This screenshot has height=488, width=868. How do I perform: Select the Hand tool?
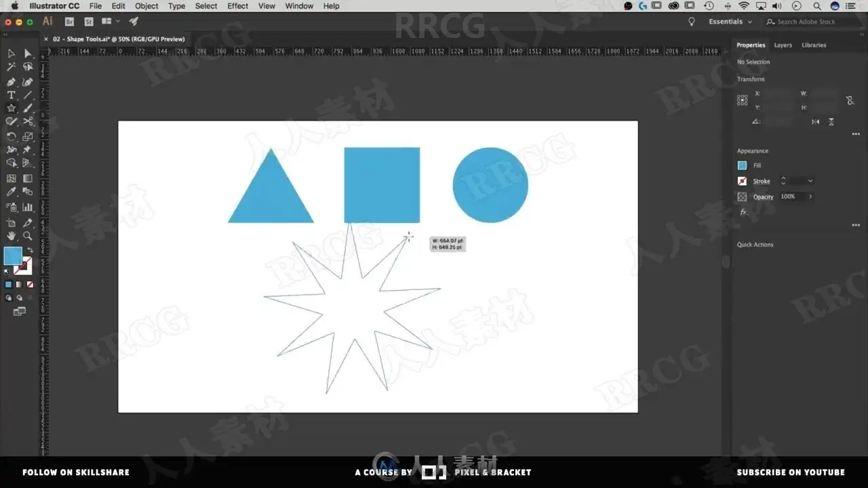click(12, 237)
